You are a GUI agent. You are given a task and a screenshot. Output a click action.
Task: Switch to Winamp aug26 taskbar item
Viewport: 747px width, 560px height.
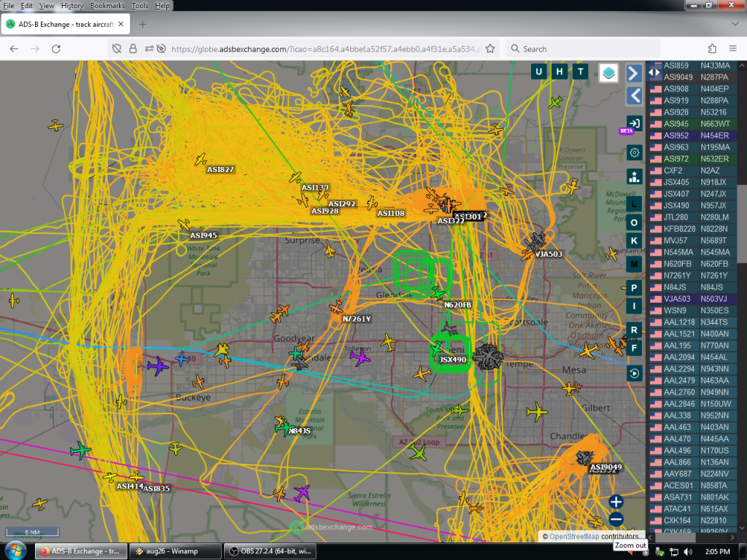pos(175,551)
